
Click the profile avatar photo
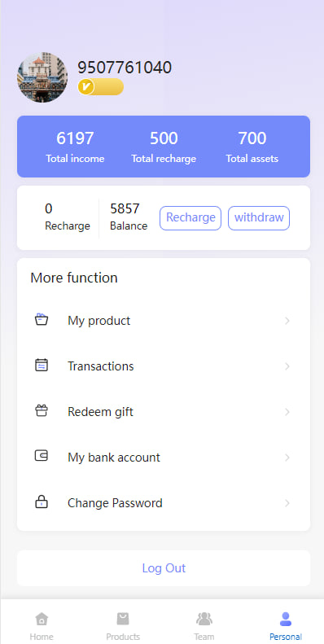tap(42, 77)
